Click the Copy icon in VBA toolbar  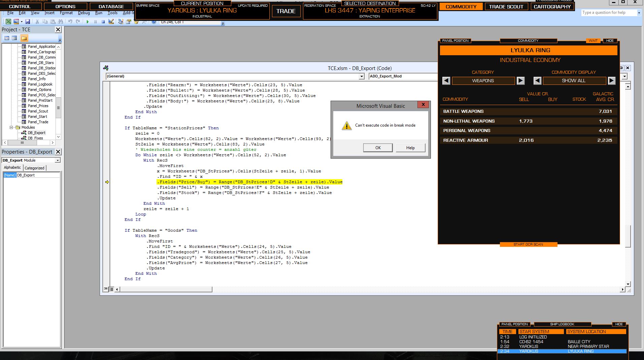[x=45, y=22]
